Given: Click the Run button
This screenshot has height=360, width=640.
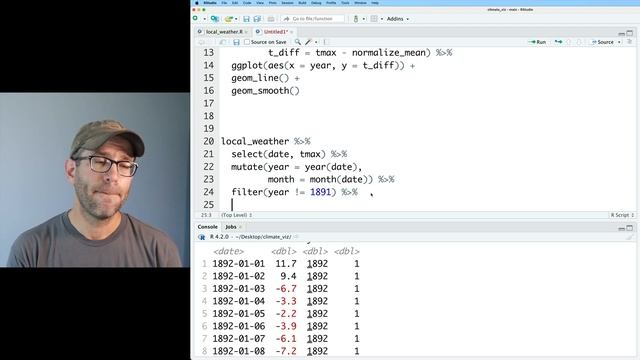Looking at the screenshot, I should (537, 42).
